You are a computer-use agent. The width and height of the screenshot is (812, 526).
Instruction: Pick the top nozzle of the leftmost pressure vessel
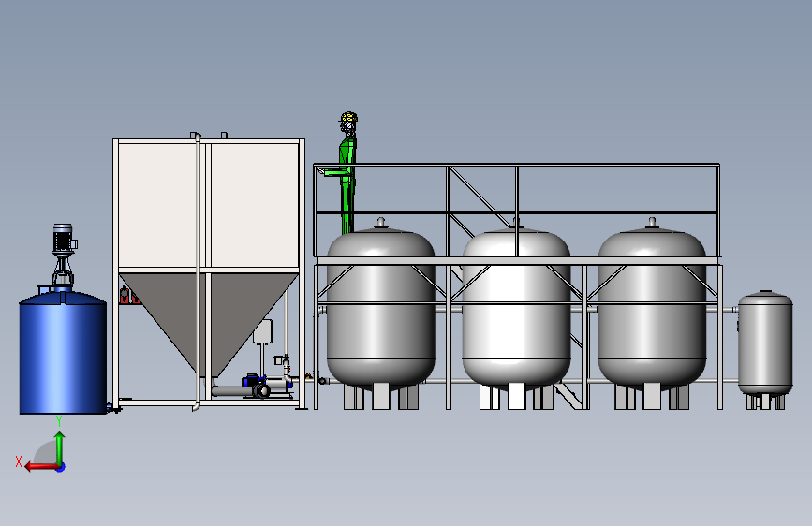tap(380, 223)
